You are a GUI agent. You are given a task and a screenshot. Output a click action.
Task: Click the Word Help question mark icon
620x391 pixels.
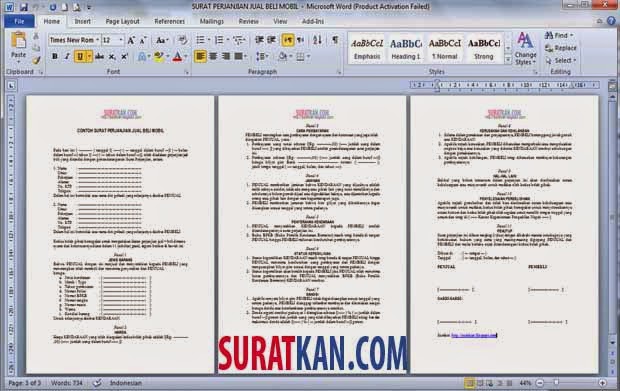pos(611,21)
